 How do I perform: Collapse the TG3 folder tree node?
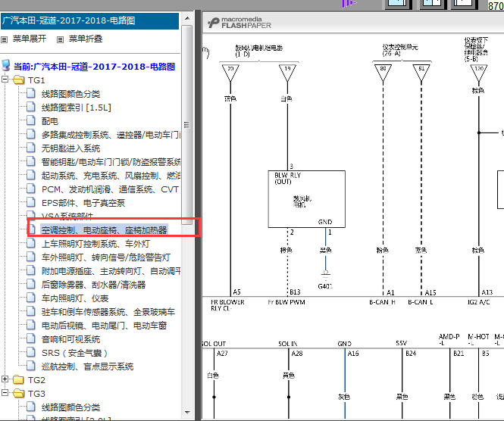5,392
